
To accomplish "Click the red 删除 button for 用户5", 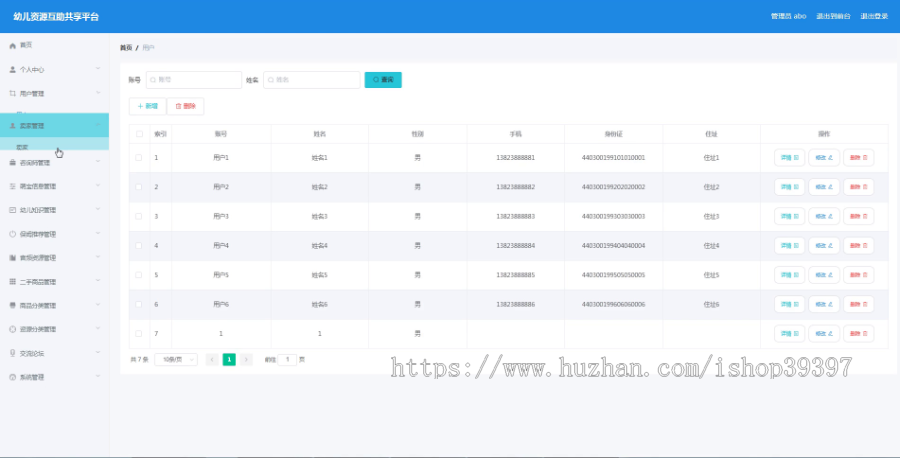I will pos(858,275).
